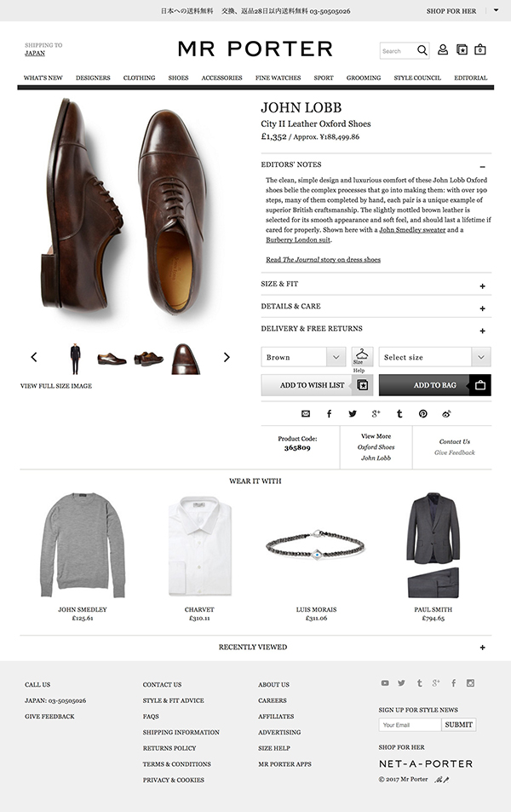Image resolution: width=511 pixels, height=812 pixels.
Task: Open the shopping bag icon in header
Action: [x=480, y=49]
